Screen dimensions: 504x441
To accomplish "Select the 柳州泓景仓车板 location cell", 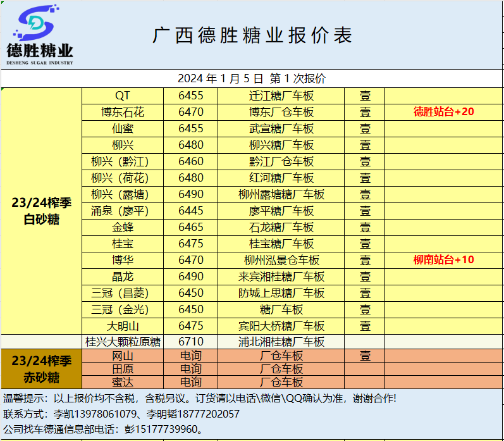I will 281,259.
